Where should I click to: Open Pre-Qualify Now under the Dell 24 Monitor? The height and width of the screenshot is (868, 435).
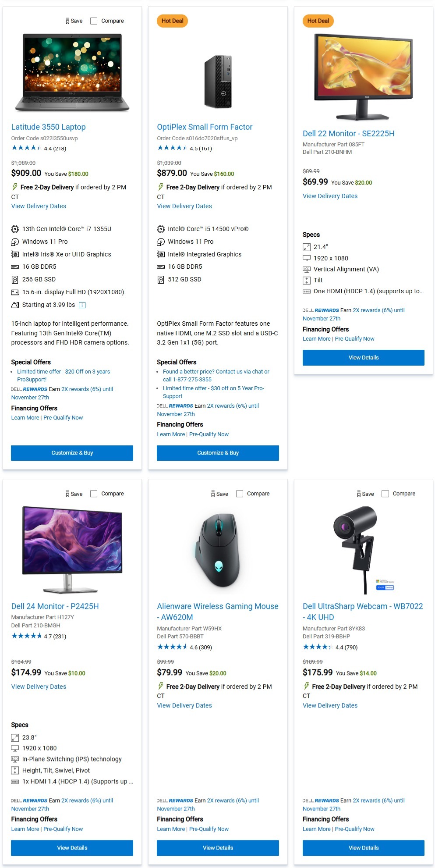(63, 829)
